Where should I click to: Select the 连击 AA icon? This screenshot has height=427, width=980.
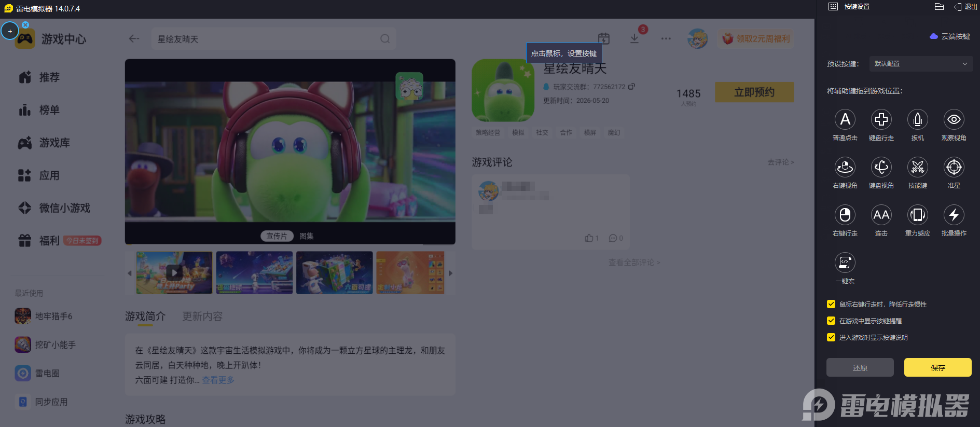(881, 215)
